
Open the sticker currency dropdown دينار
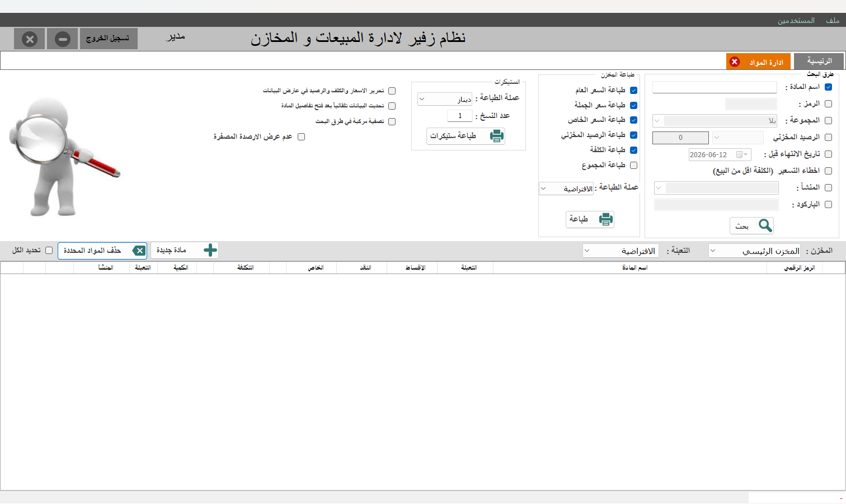445,99
